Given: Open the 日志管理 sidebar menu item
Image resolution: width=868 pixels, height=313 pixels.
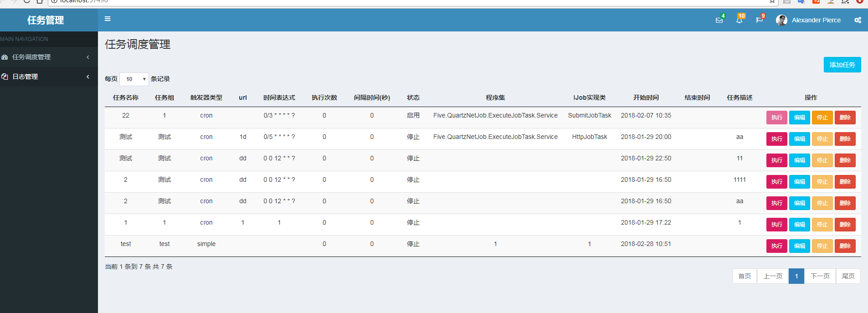Looking at the screenshot, I should (x=49, y=77).
